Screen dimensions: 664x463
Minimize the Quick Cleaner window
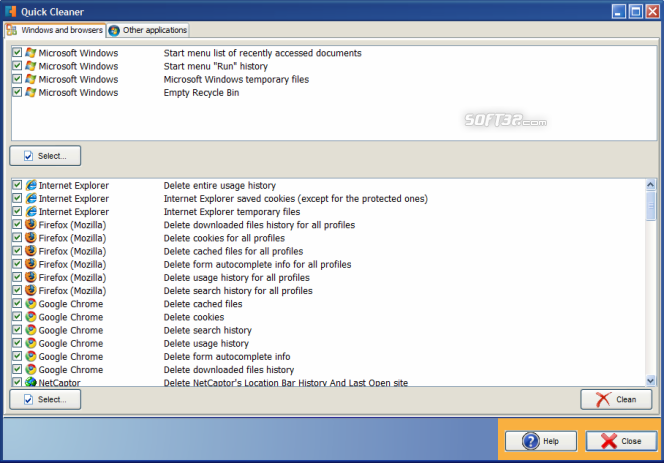click(619, 11)
